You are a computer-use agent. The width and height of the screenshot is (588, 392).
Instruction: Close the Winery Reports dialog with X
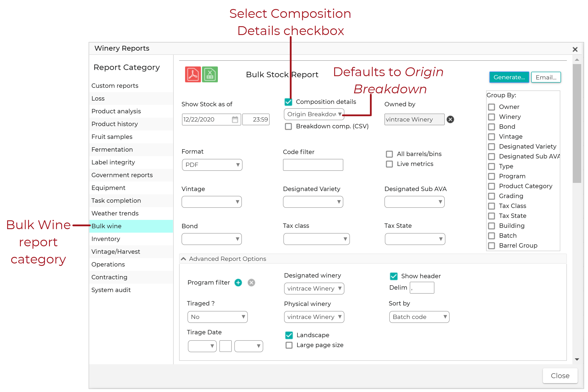point(575,49)
